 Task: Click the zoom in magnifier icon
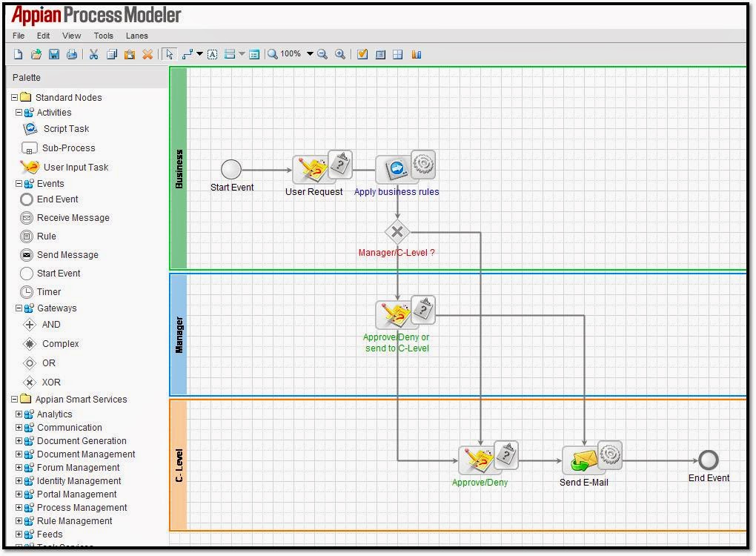coord(340,55)
